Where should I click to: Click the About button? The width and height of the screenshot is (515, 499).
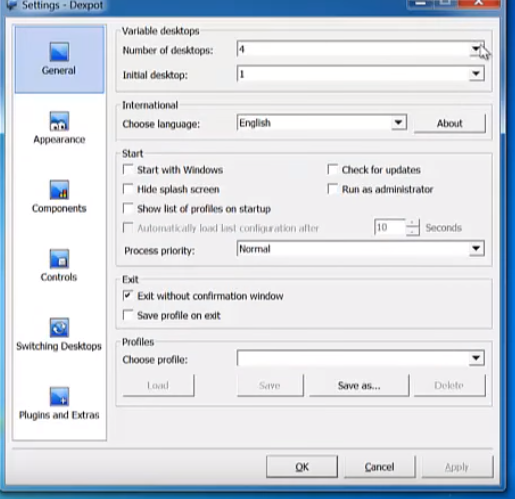tap(450, 123)
